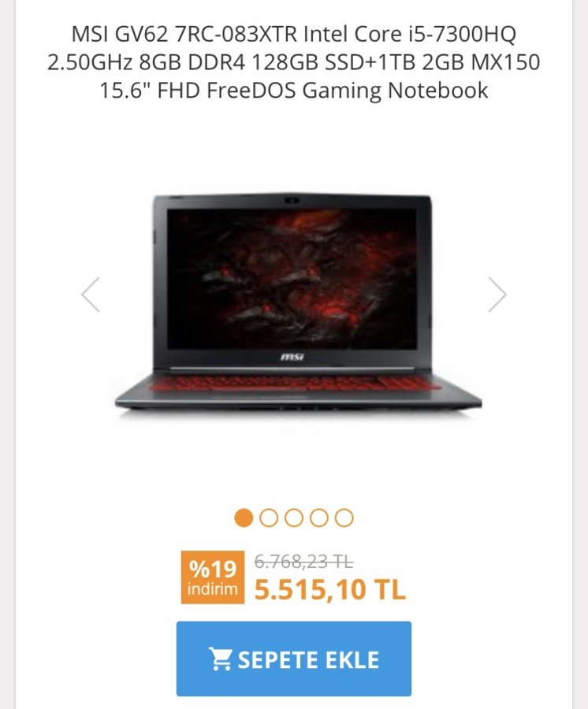Click the shopping cart icon in SEPETE EKLE
Image resolution: width=588 pixels, height=709 pixels.
pos(220,659)
